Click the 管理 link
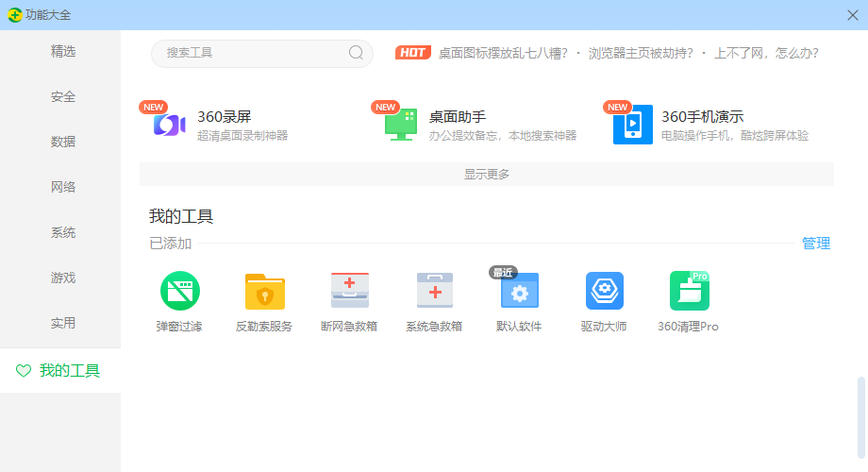The width and height of the screenshot is (868, 472). pos(816,244)
